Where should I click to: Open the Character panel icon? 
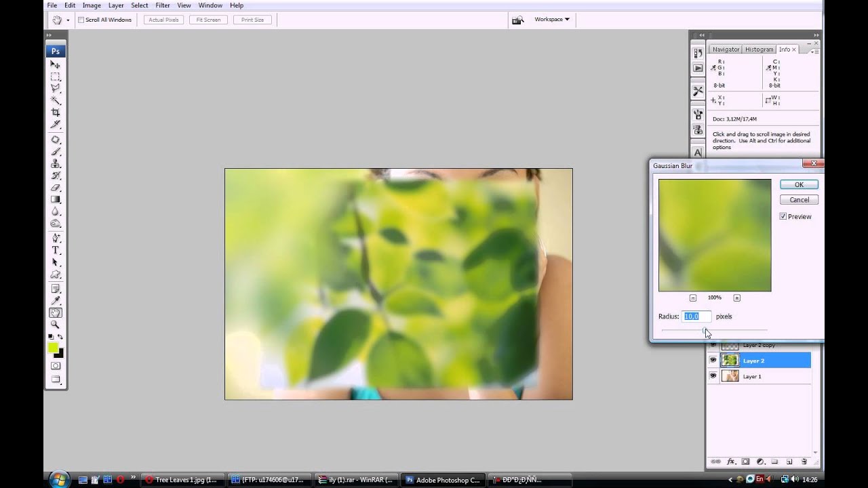(x=698, y=152)
